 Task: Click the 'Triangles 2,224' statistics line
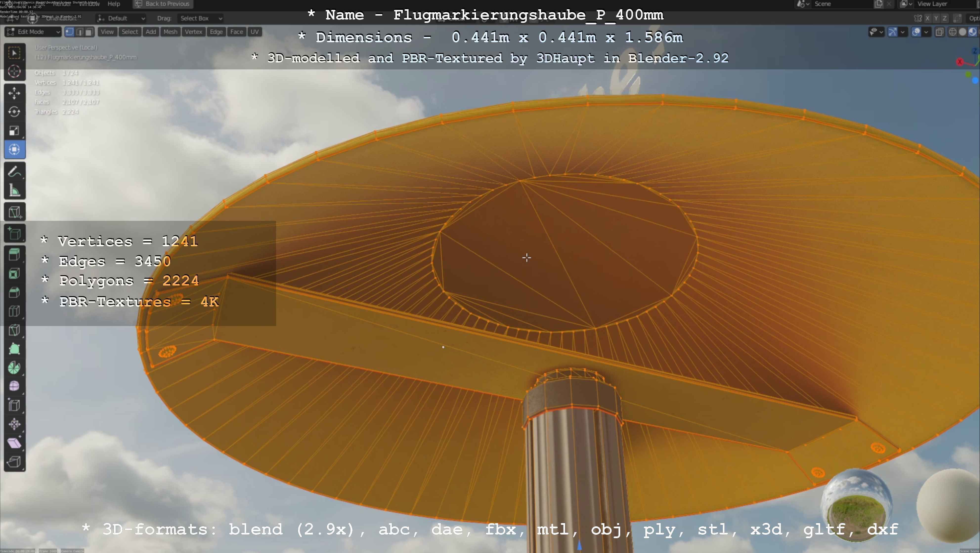point(57,112)
